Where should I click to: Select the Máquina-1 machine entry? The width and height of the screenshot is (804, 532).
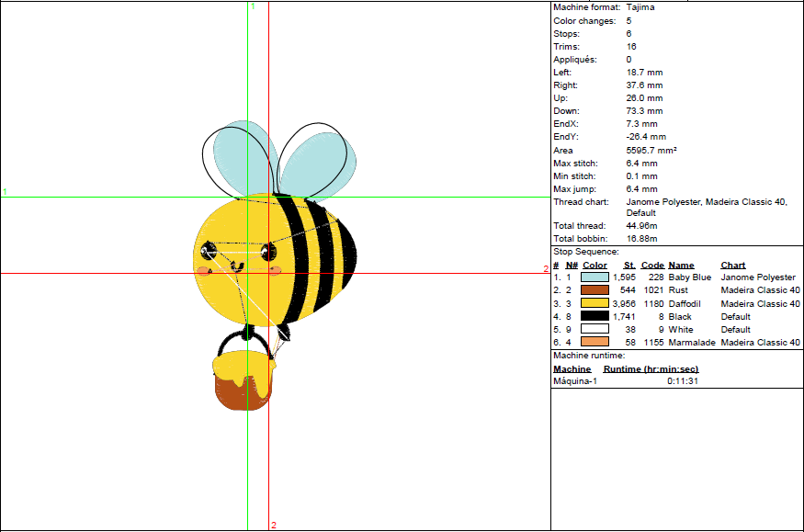tap(574, 380)
